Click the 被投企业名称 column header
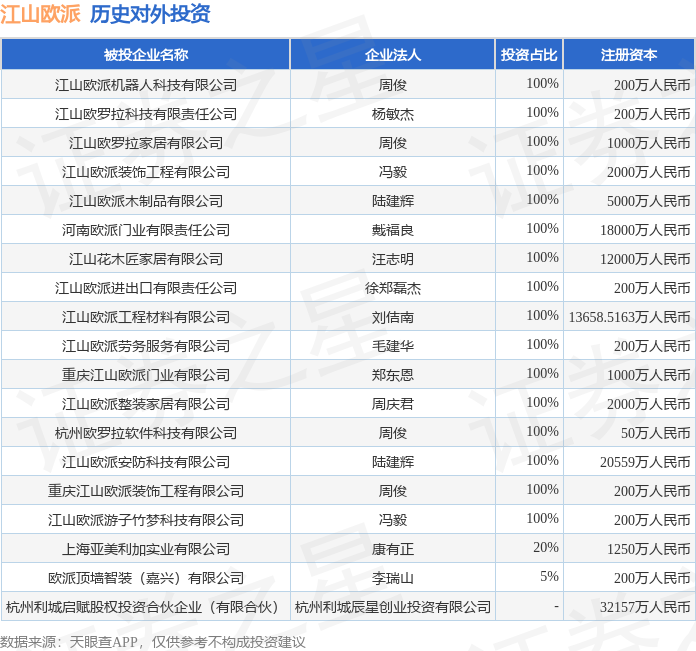This screenshot has width=696, height=651. click(146, 55)
